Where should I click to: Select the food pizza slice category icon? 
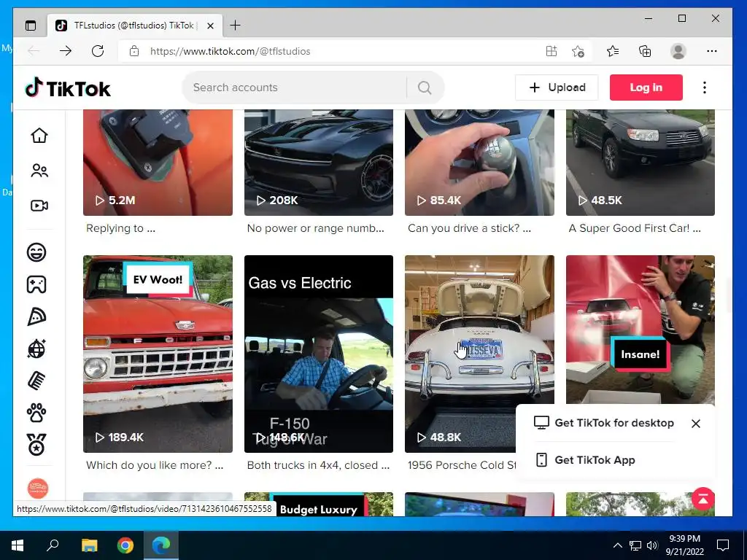(36, 316)
